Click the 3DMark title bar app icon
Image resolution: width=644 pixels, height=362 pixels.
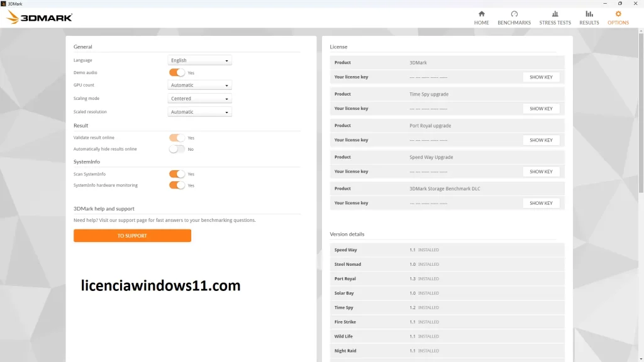point(3,4)
